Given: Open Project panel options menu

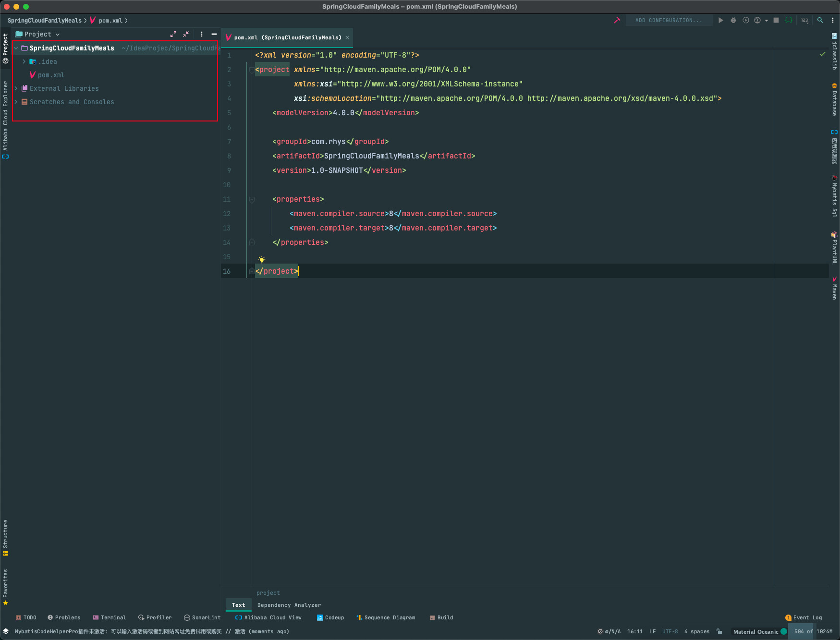Looking at the screenshot, I should click(x=202, y=34).
